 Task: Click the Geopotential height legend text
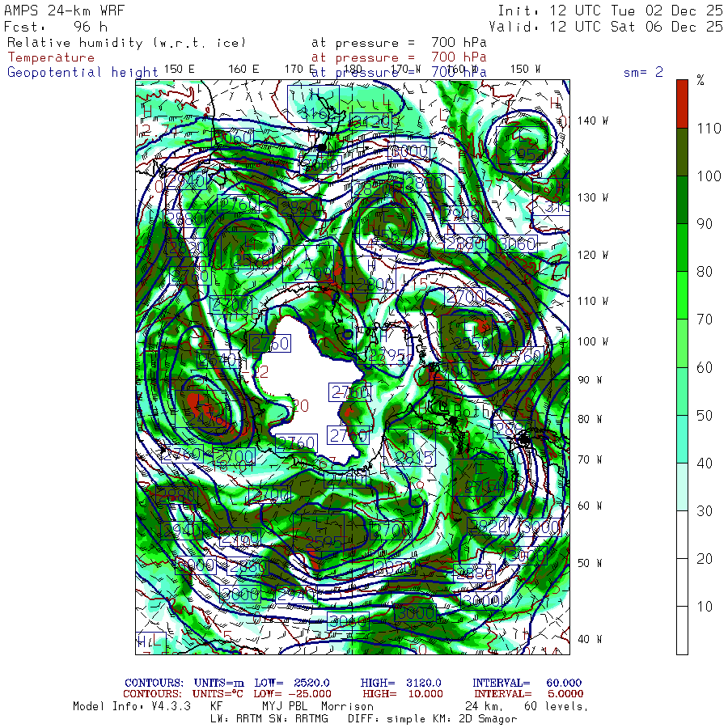[x=83, y=73]
